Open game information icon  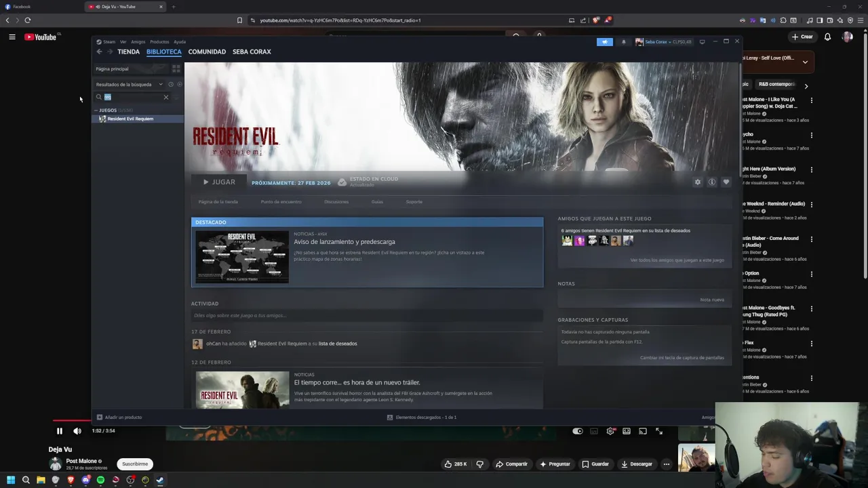coord(712,182)
